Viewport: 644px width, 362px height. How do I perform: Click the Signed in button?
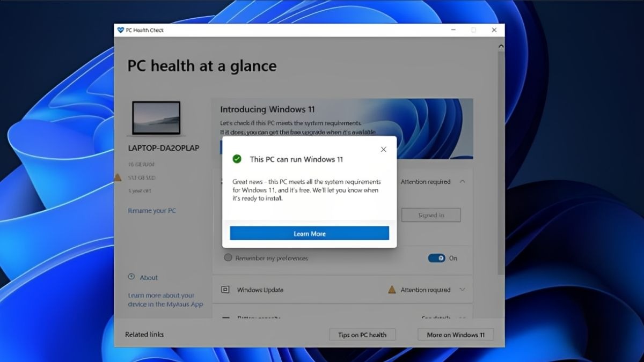tap(431, 215)
